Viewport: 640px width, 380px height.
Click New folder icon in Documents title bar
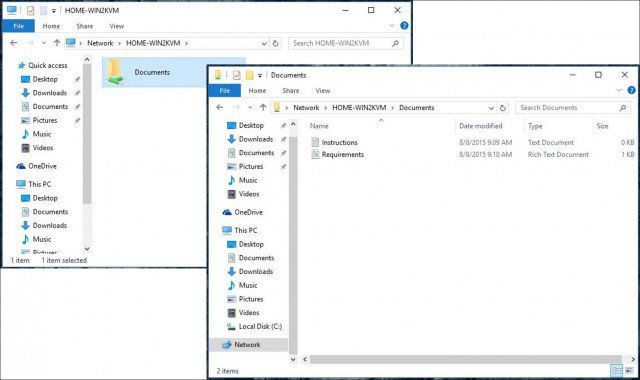(x=249, y=75)
